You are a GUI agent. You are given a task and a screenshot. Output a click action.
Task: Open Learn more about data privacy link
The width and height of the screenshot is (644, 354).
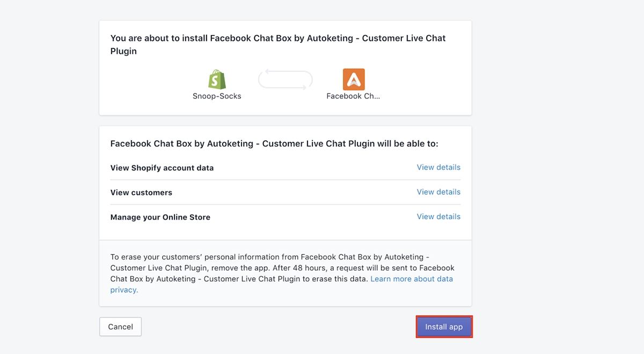[x=411, y=279]
